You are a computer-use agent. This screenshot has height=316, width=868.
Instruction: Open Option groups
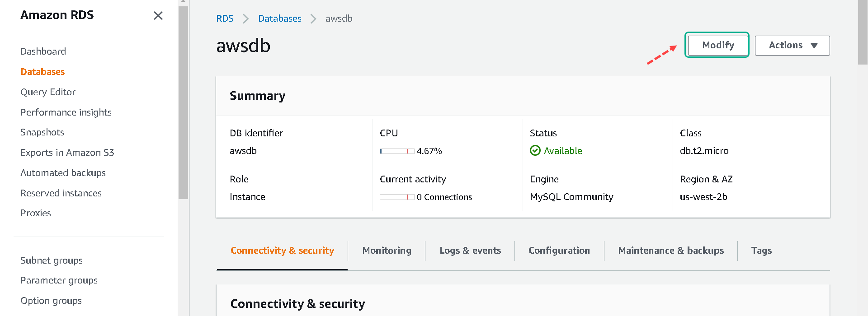pyautogui.click(x=51, y=301)
